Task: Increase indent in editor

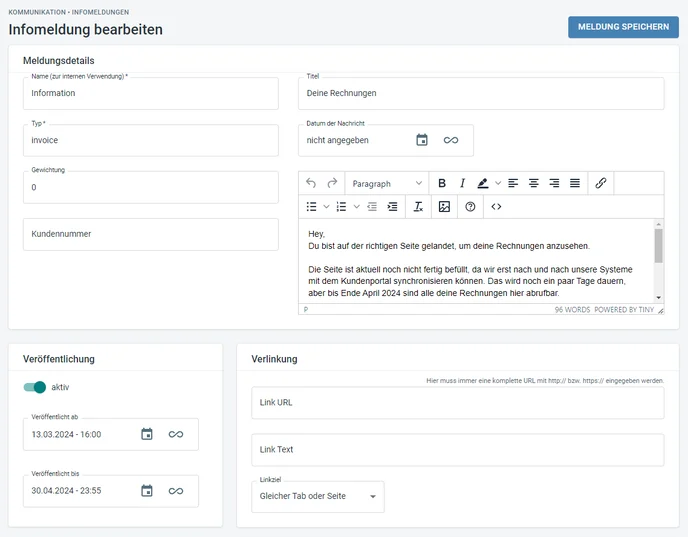Action: point(392,207)
